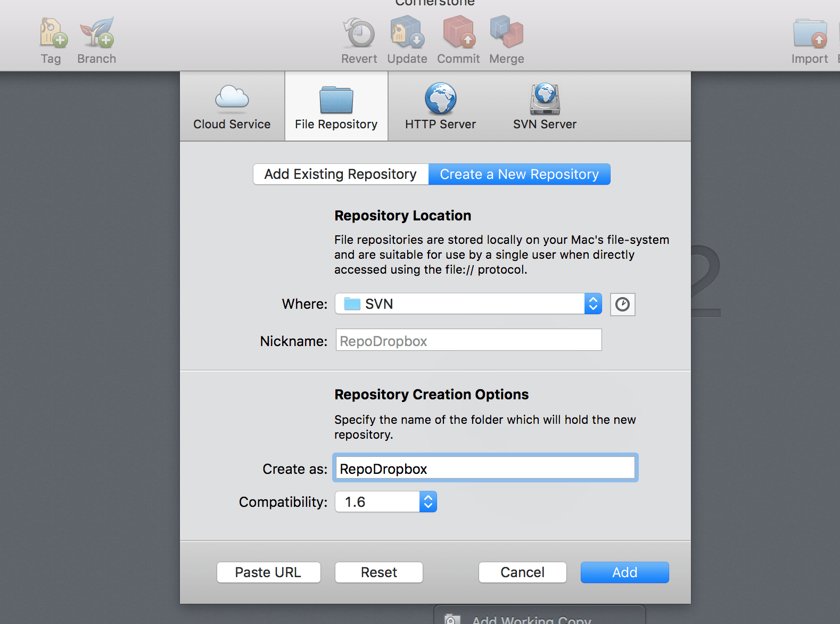Select the Cloud Service tab
This screenshot has height=624, width=840.
232,106
